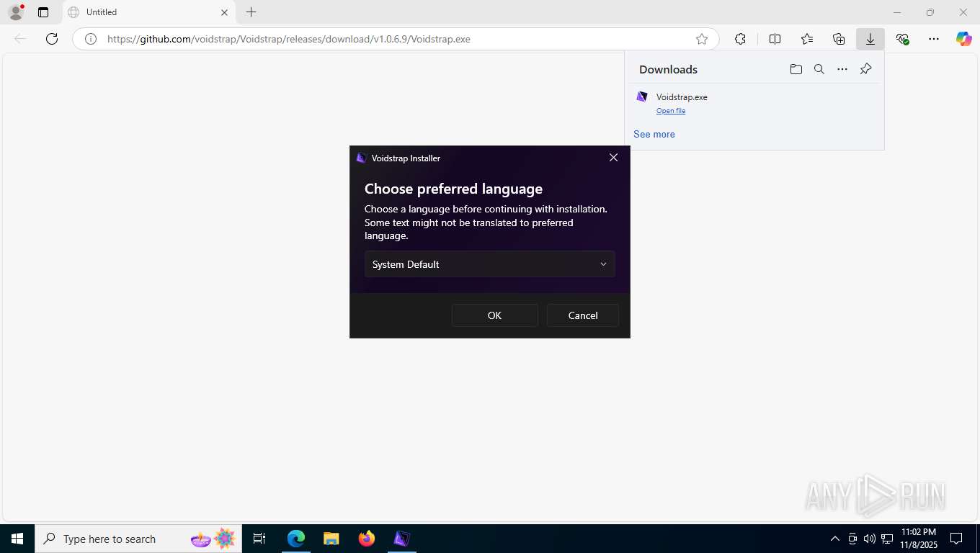Open Copilot sidebar icon

[x=964, y=39]
